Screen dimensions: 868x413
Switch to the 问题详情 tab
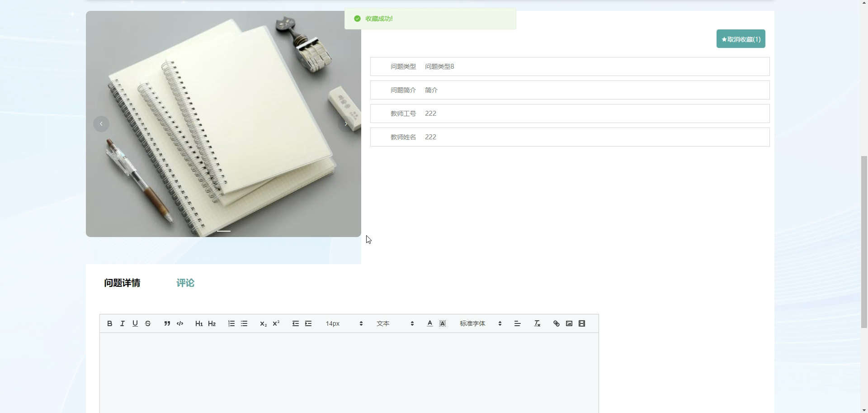[x=122, y=283]
